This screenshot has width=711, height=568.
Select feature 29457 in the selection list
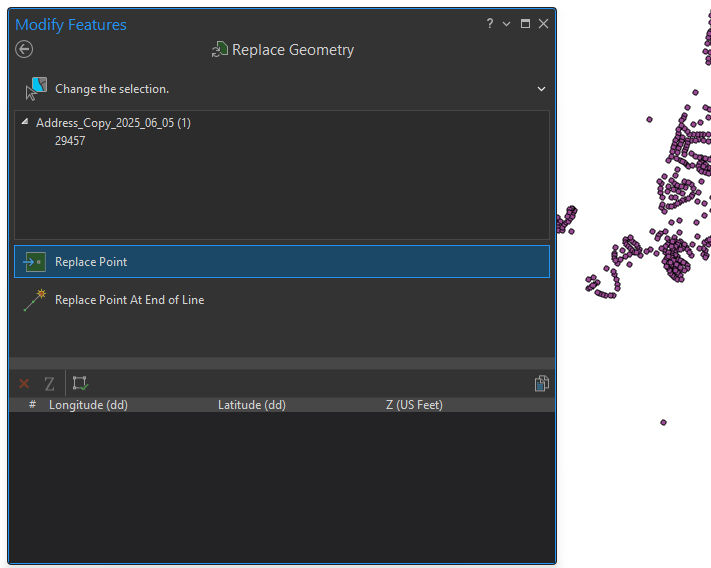point(70,141)
